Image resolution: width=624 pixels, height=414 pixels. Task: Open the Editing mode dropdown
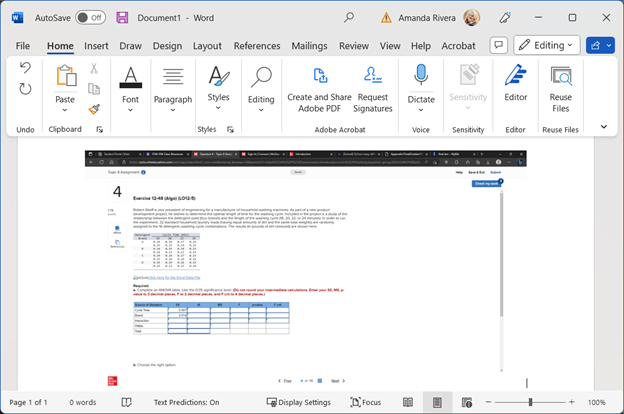[547, 45]
